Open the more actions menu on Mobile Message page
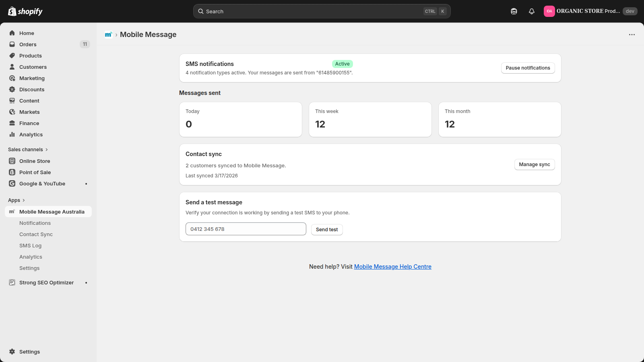This screenshot has height=362, width=644. pyautogui.click(x=631, y=35)
